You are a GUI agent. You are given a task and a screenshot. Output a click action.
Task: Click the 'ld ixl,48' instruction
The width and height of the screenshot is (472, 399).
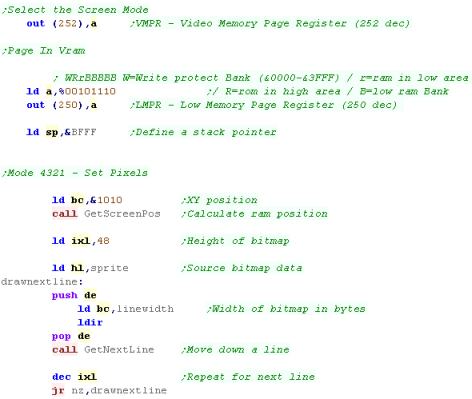coord(81,241)
